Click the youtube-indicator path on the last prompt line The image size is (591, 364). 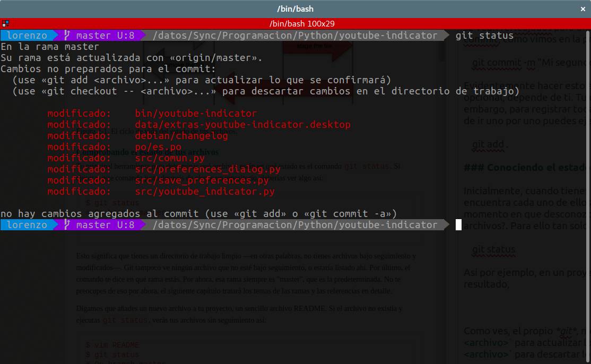point(295,225)
